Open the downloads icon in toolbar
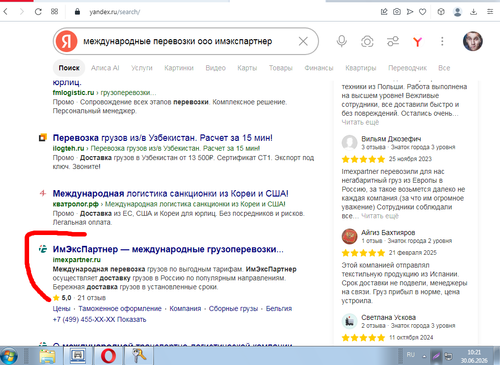Viewport: 500px width, 365px height. coord(473,12)
